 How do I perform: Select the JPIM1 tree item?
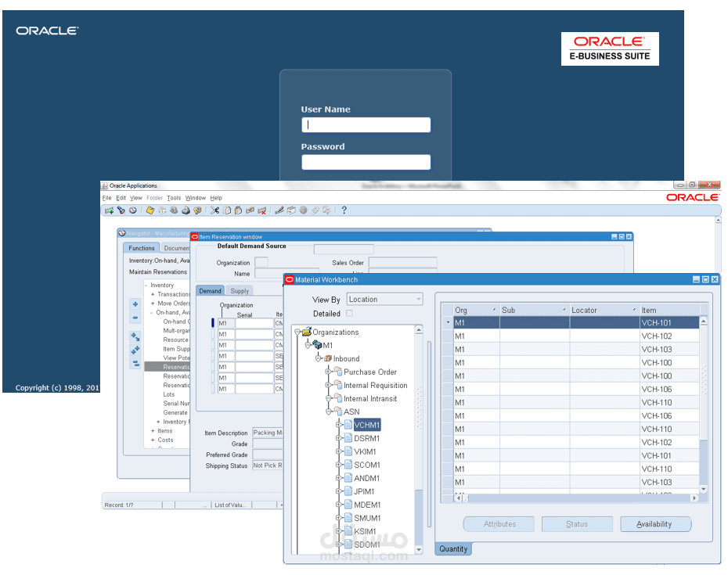coord(364,491)
